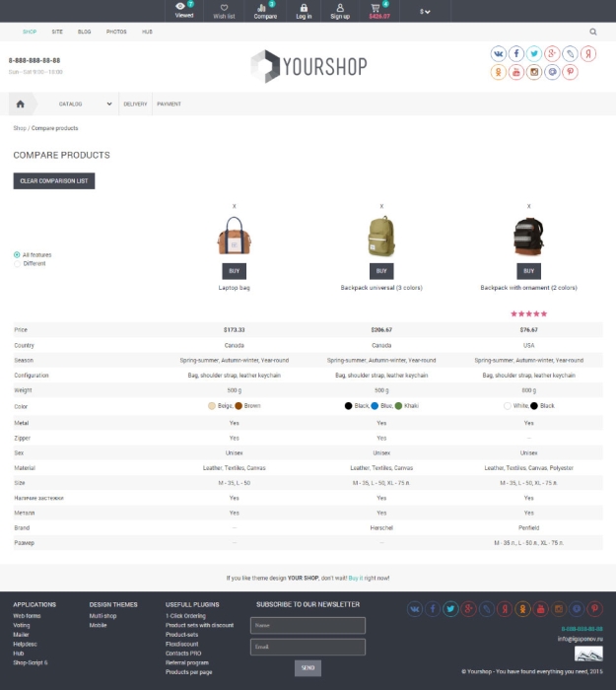
Task: Click Buy under Backpack with ornament
Action: tap(528, 271)
